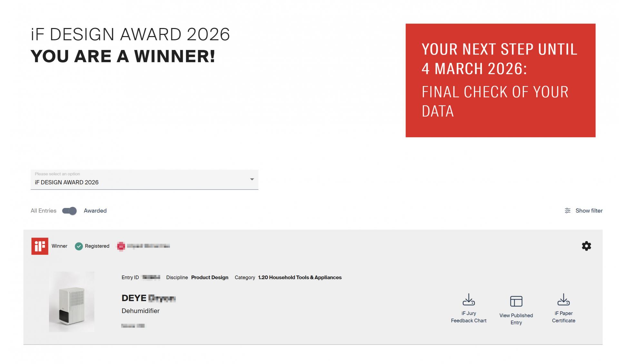The height and width of the screenshot is (364, 619).
Task: Click the iF Jury Feedback Chart download icon
Action: click(x=468, y=300)
